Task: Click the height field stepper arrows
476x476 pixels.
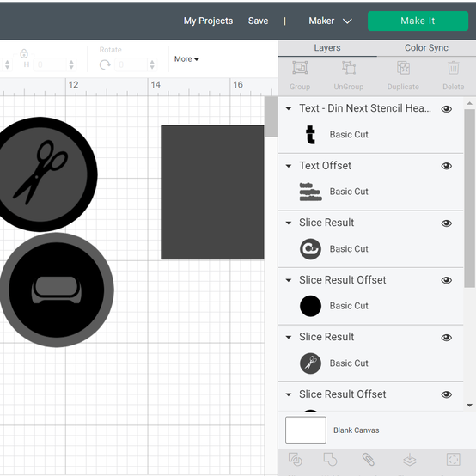Action: 71,64
